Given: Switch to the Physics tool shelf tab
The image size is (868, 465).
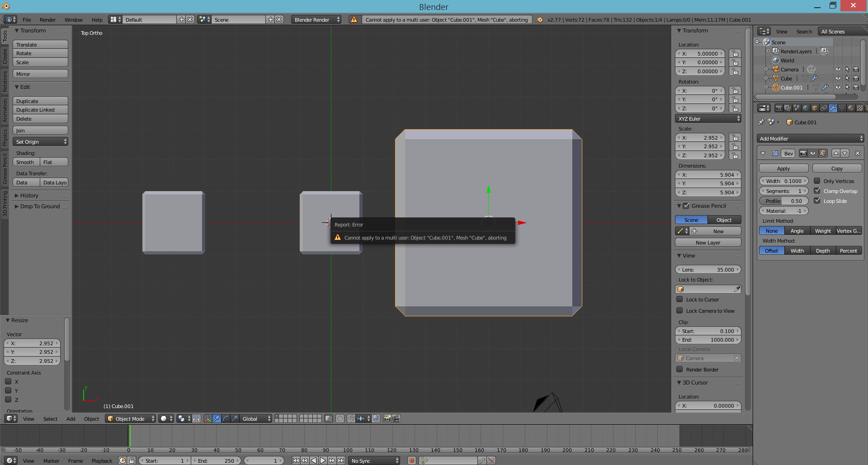Looking at the screenshot, I should tap(5, 137).
